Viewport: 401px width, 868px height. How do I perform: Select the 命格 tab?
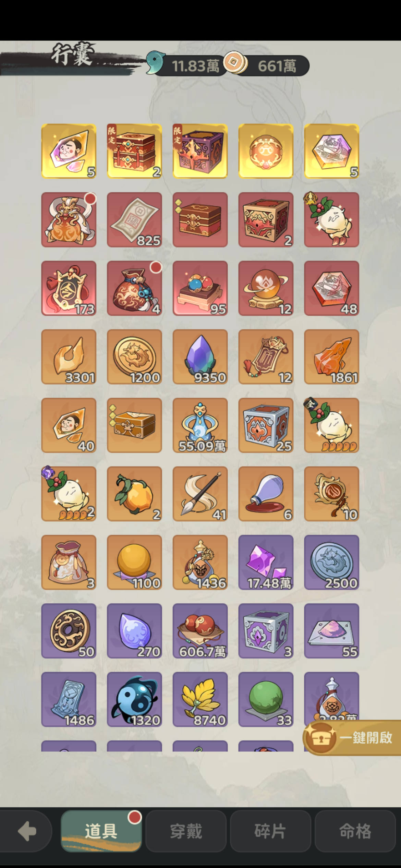tap(355, 831)
